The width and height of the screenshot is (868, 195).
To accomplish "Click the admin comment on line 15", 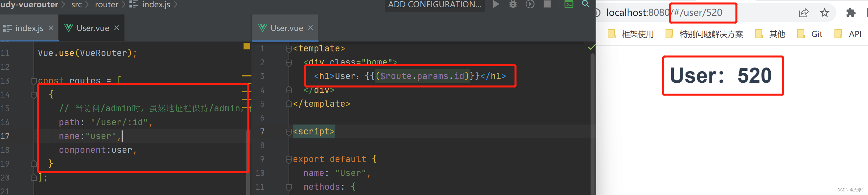I will point(155,108).
